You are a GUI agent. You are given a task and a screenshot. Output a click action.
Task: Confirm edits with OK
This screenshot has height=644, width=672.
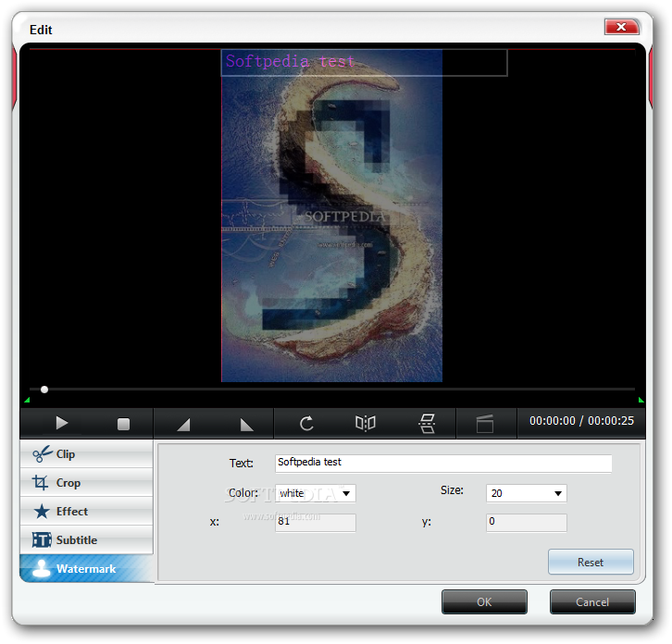484,601
